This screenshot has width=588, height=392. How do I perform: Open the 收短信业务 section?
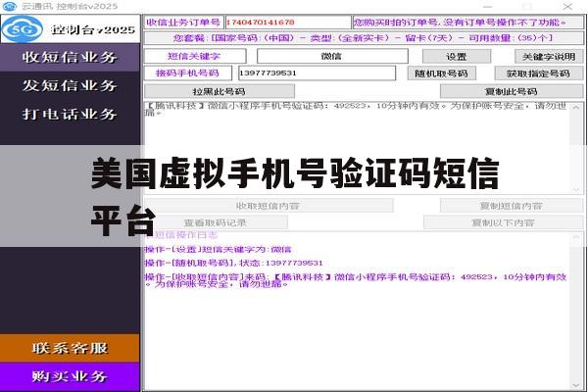(70, 58)
